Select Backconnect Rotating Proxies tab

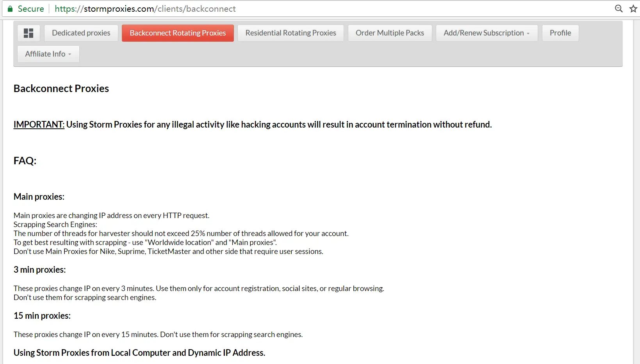(178, 33)
